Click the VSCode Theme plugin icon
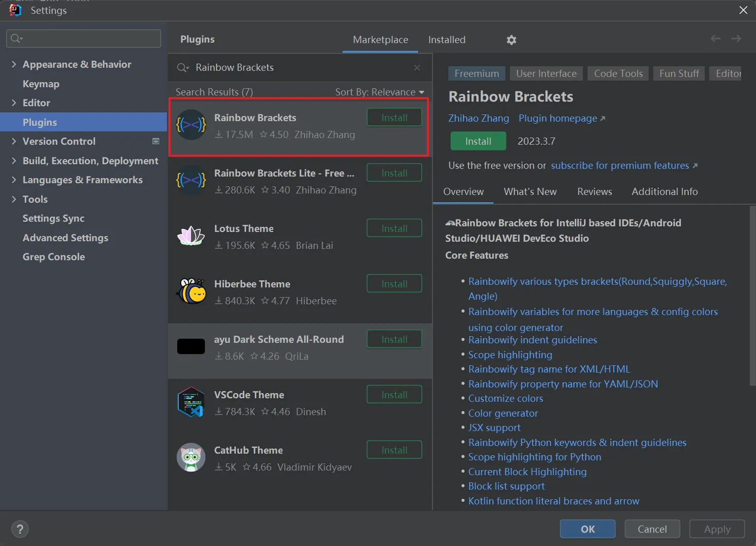 pos(191,402)
